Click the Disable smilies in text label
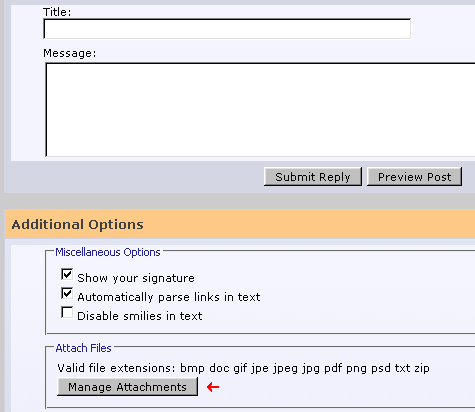This screenshot has width=475, height=412. click(140, 316)
